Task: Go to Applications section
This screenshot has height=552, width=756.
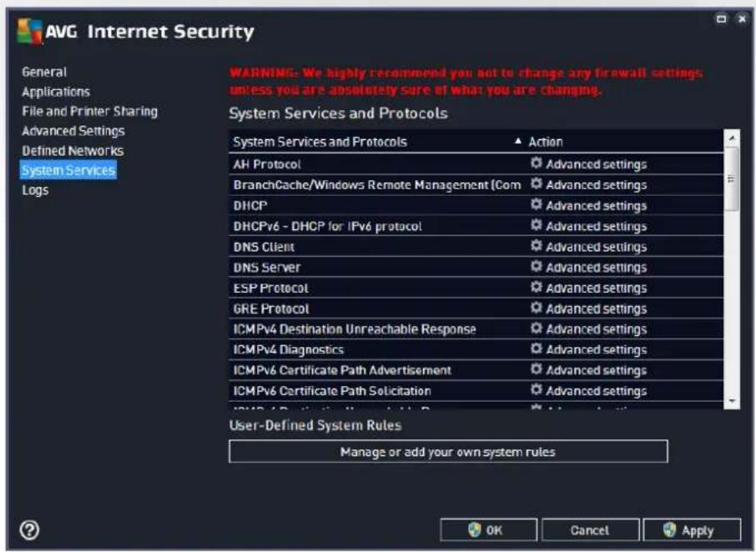Action: click(x=56, y=92)
